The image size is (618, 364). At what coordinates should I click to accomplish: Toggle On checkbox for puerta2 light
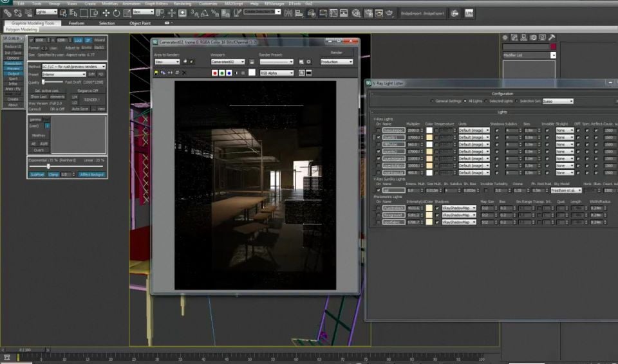coord(379,151)
